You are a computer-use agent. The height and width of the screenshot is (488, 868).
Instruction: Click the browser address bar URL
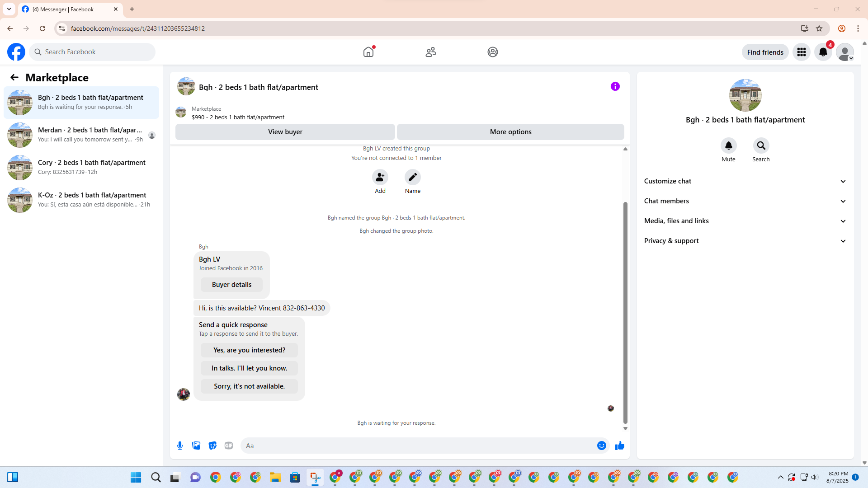[x=137, y=28]
